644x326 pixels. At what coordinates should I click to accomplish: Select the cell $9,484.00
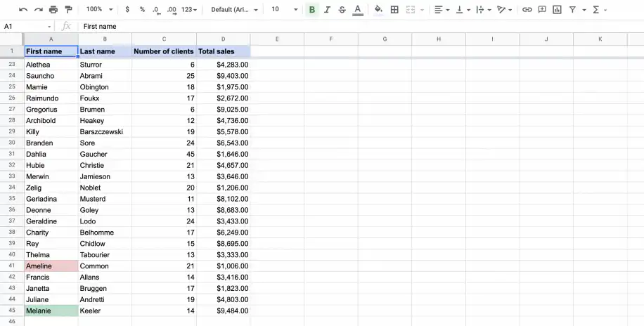pos(223,311)
